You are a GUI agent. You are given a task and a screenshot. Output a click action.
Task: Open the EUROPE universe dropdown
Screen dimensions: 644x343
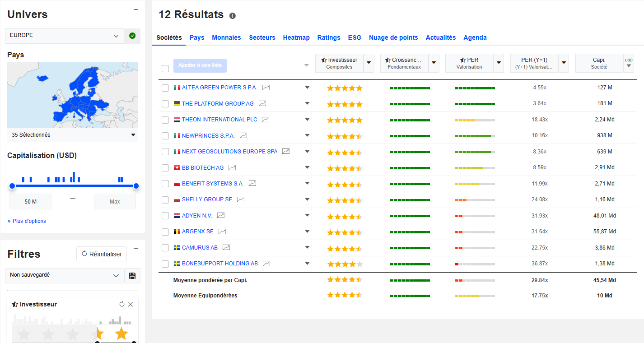click(65, 36)
